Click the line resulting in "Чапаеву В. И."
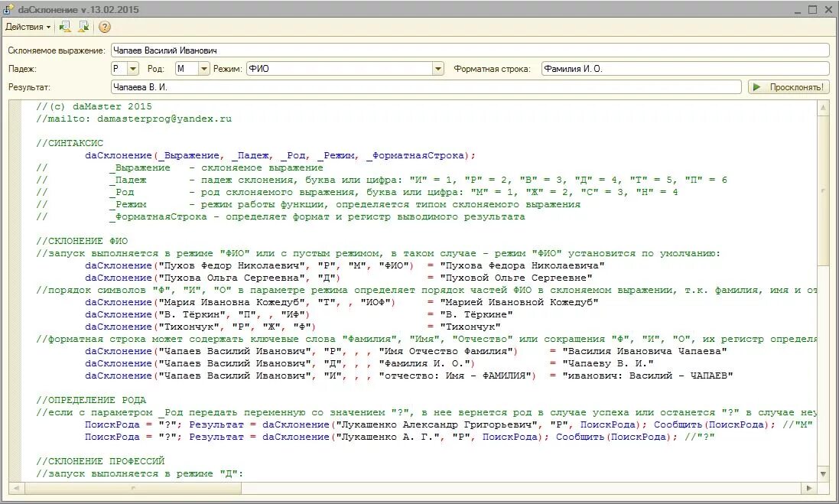The height and width of the screenshot is (504, 839). coord(369,363)
